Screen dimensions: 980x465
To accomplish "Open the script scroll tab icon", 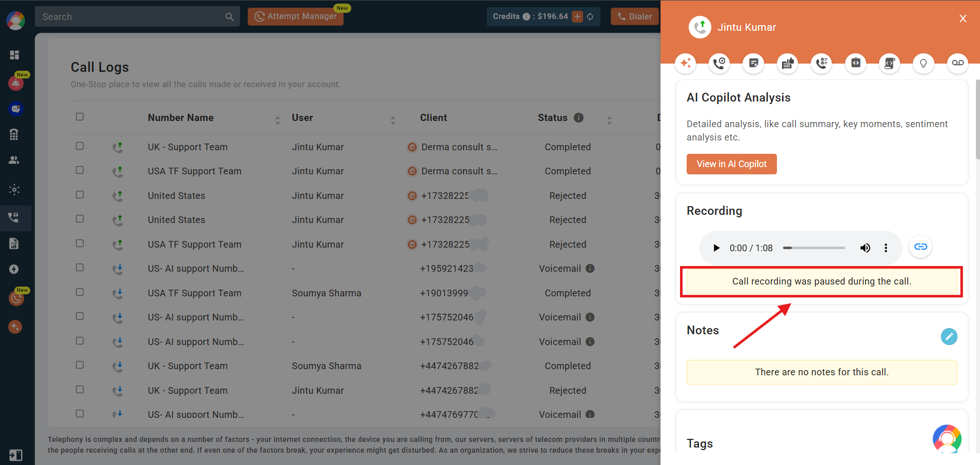I will [x=889, y=63].
